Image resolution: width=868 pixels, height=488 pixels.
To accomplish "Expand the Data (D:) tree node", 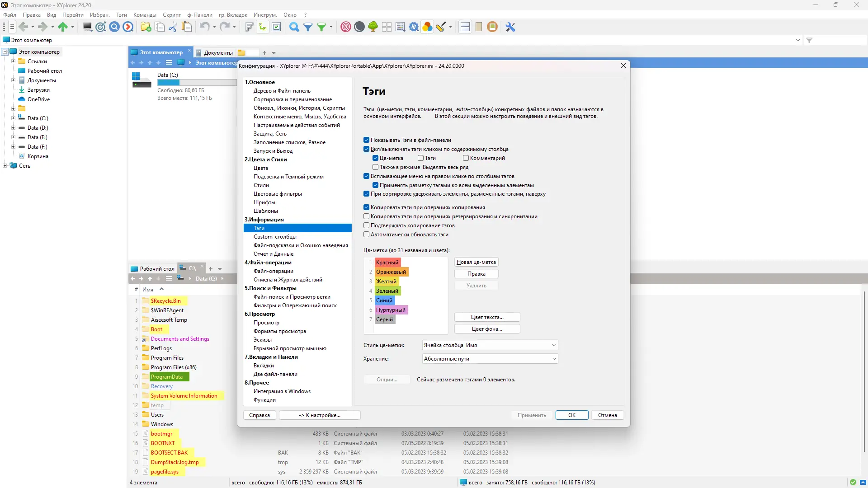I will (x=13, y=128).
